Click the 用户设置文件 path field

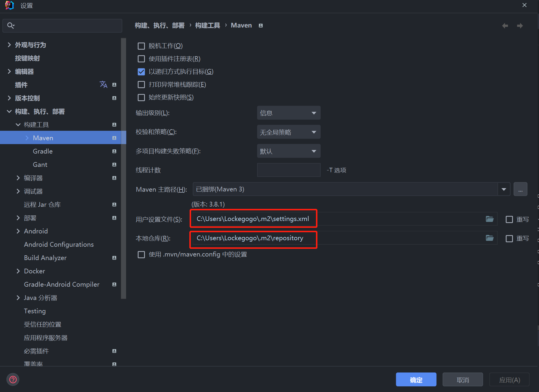[345, 219]
